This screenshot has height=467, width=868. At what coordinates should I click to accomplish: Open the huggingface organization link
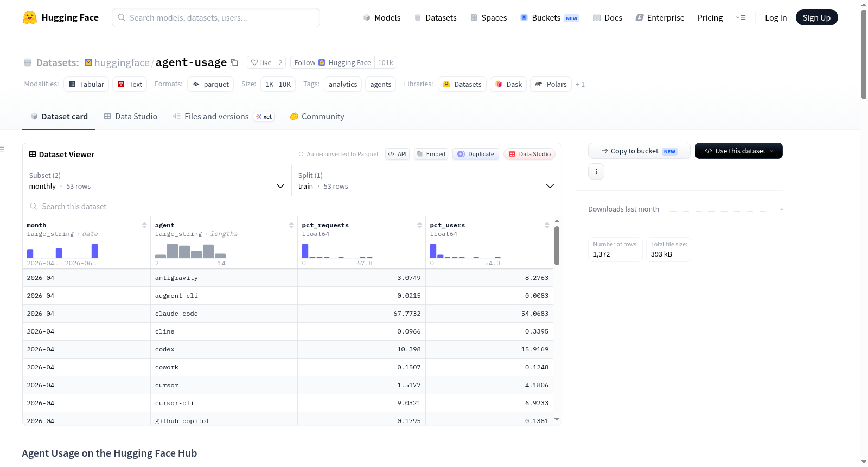(x=122, y=62)
